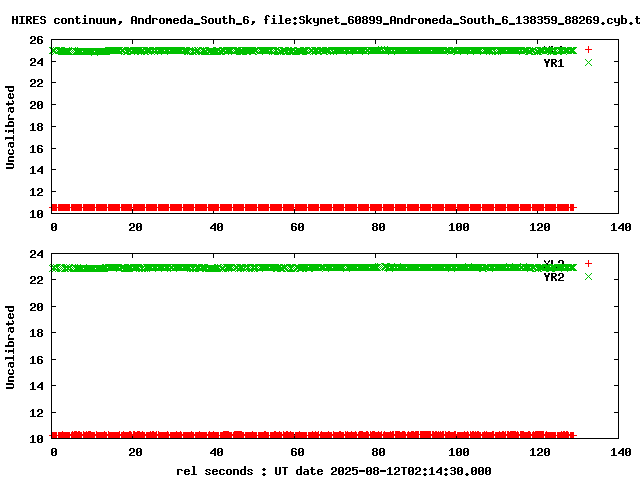This screenshot has width=640, height=480.
Task: Click the 100 tick label under the upper plot
Action: tap(459, 227)
